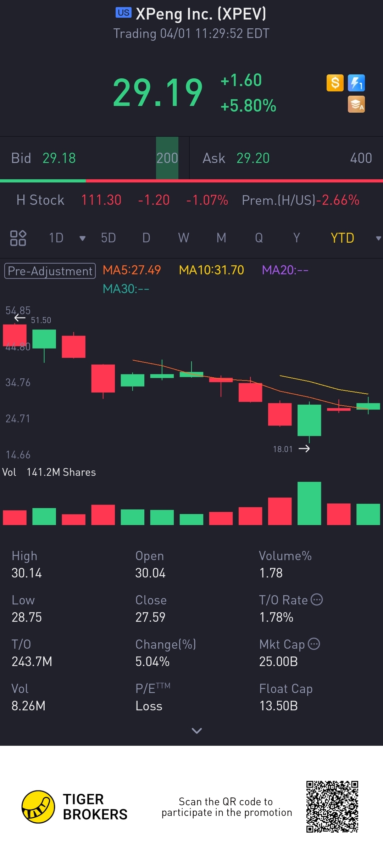Toggle the Pre-Adjustment button

(x=50, y=271)
